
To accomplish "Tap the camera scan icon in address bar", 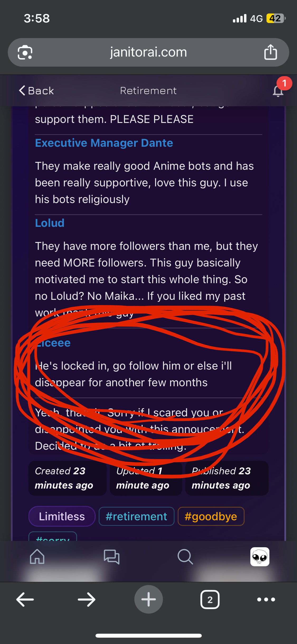I will point(25,52).
